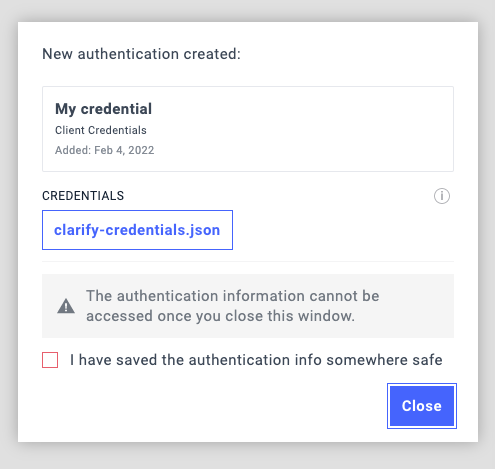
Task: Click the divider line below the credentials file
Action: pyautogui.click(x=248, y=262)
